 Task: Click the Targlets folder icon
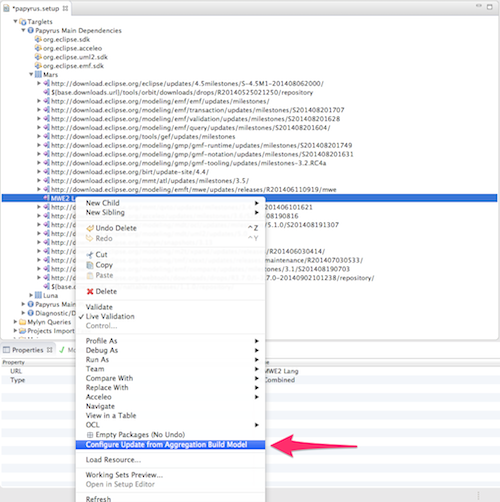tap(23, 22)
